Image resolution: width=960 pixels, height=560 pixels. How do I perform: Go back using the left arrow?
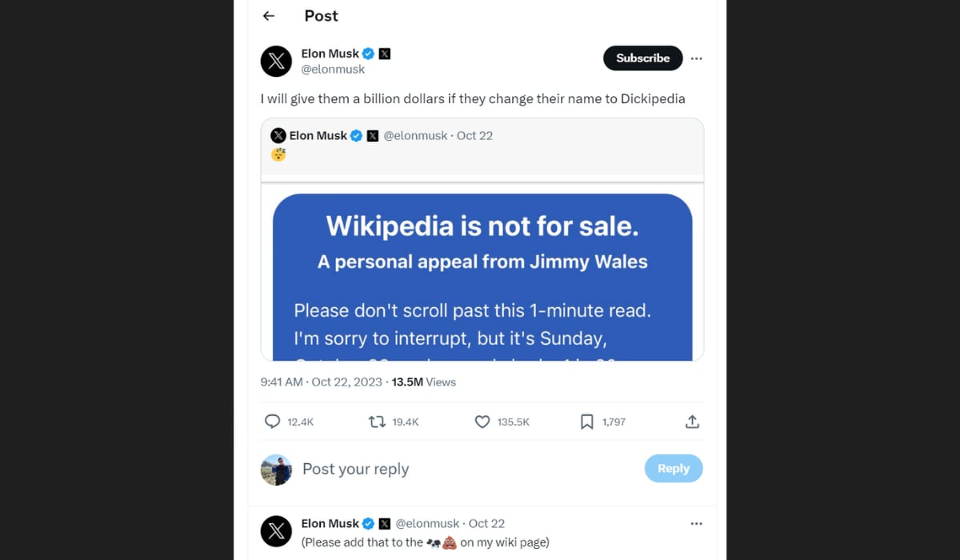coord(269,16)
